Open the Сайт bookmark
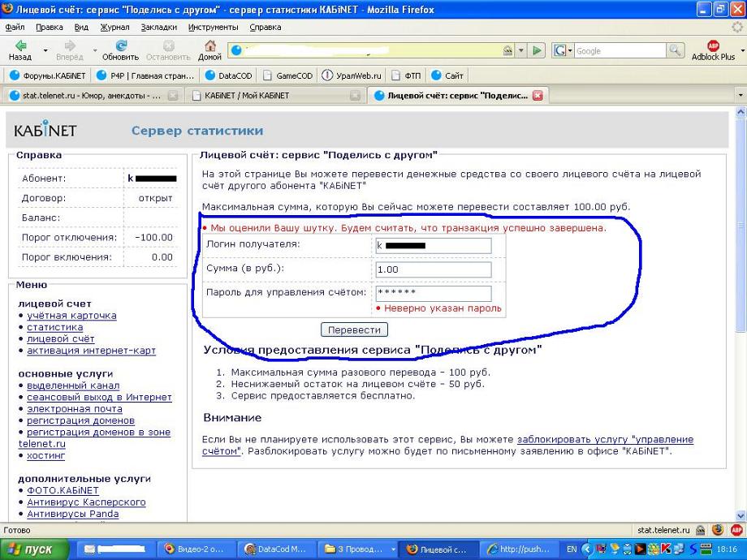Image resolution: width=747 pixels, height=560 pixels. coord(447,75)
